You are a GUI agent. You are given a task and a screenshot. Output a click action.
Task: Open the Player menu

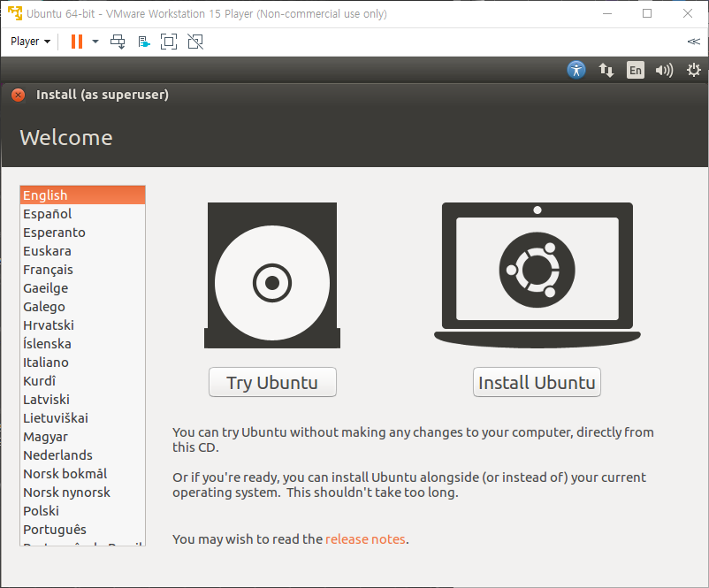pos(30,42)
